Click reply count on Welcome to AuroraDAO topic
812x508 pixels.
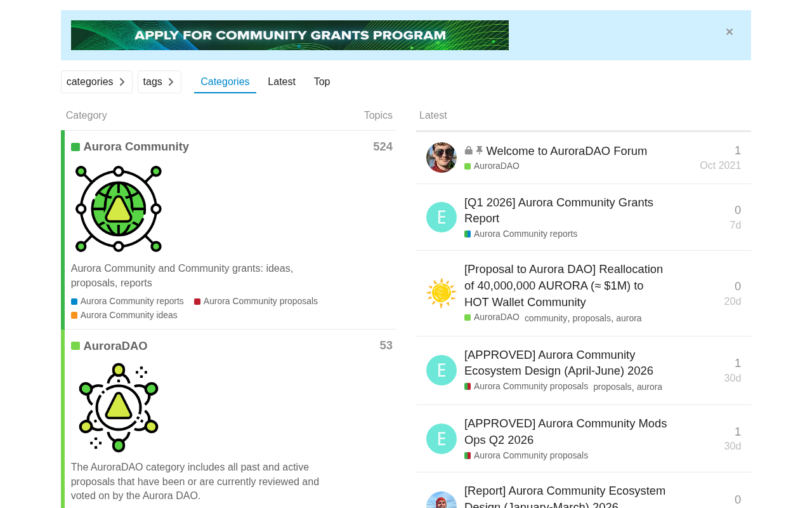coord(738,150)
